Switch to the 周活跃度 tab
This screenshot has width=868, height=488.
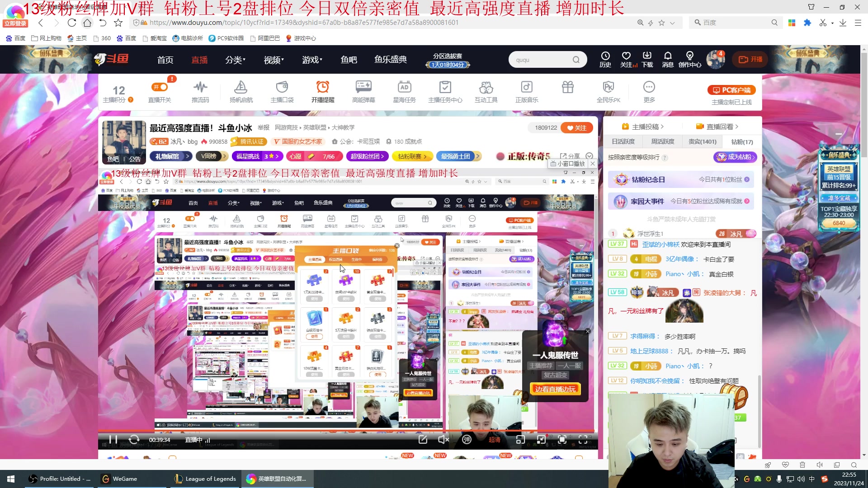click(662, 141)
